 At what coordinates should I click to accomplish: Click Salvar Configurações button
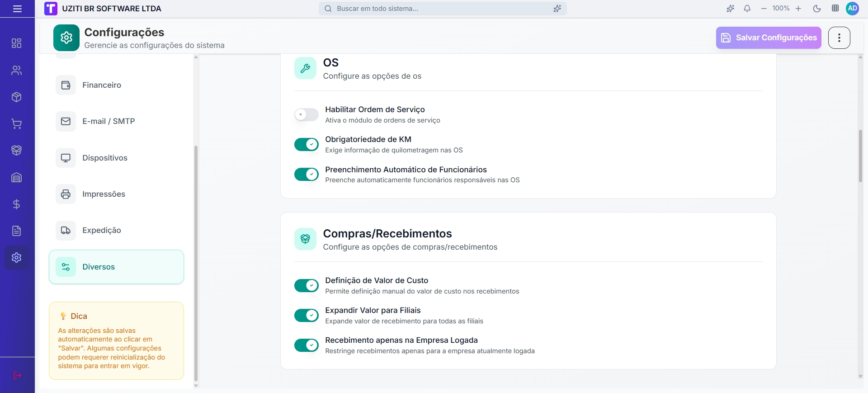(769, 38)
